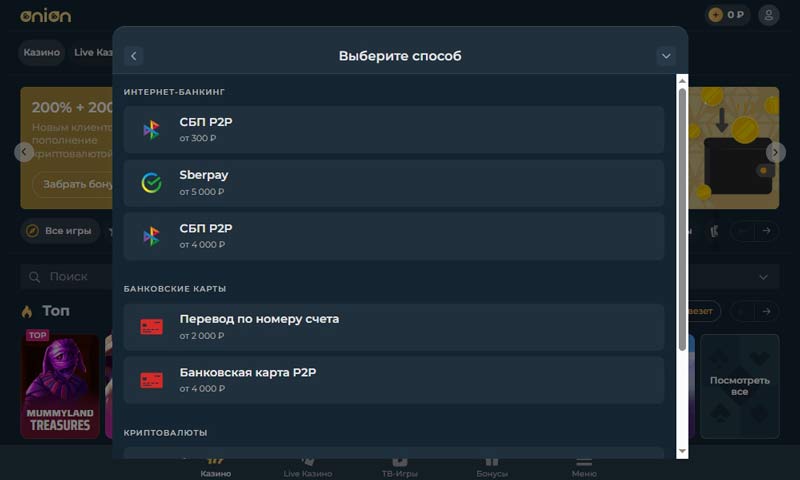Image resolution: width=800 pixels, height=480 pixels.
Task: Open Меню in the bottom navigation
Action: point(584,466)
